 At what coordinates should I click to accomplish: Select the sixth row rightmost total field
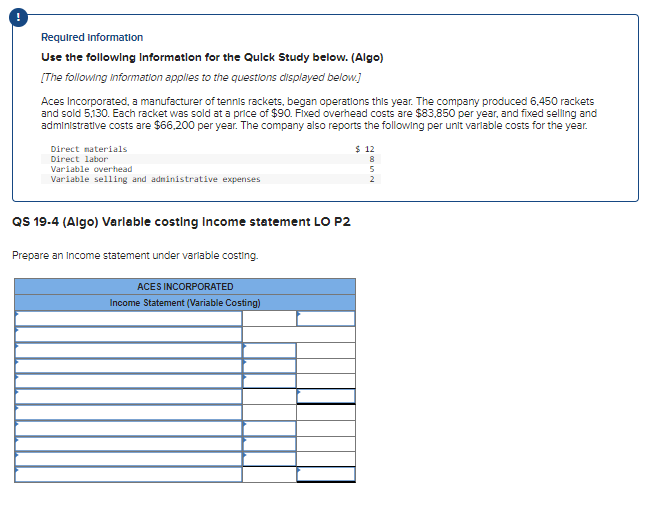326,397
